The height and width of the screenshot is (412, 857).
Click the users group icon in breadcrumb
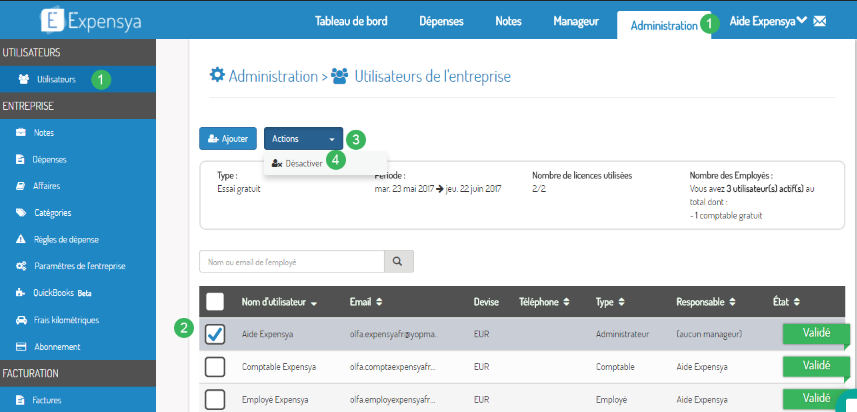click(x=340, y=76)
